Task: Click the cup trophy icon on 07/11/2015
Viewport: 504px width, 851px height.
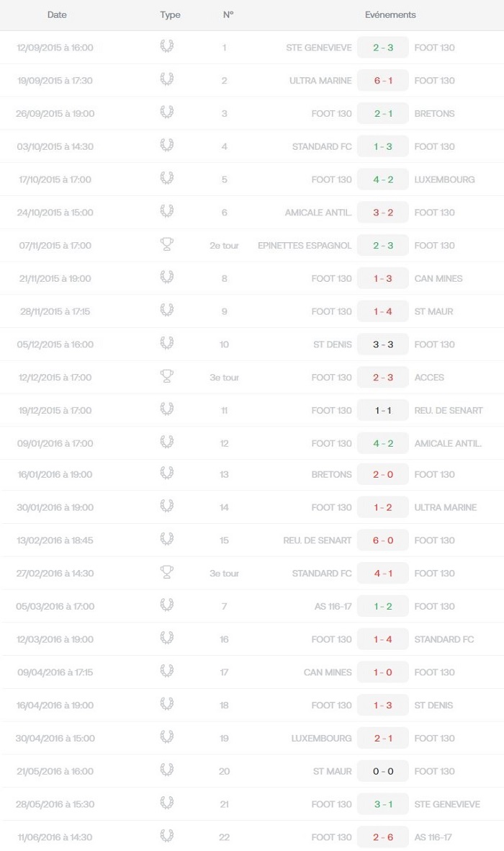Action: [167, 245]
